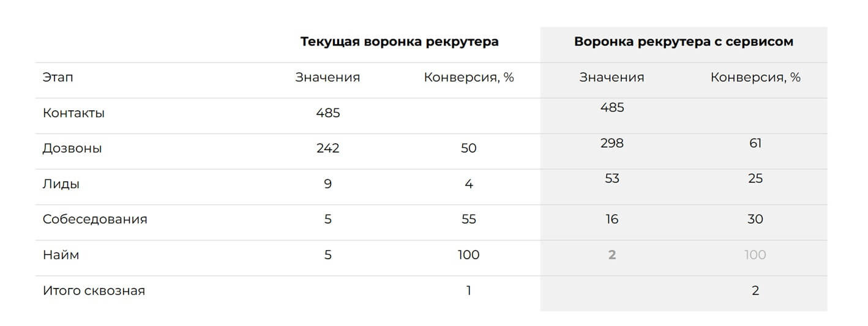Click the value 298 in service funnel
The height and width of the screenshot is (326, 868).
(x=612, y=143)
